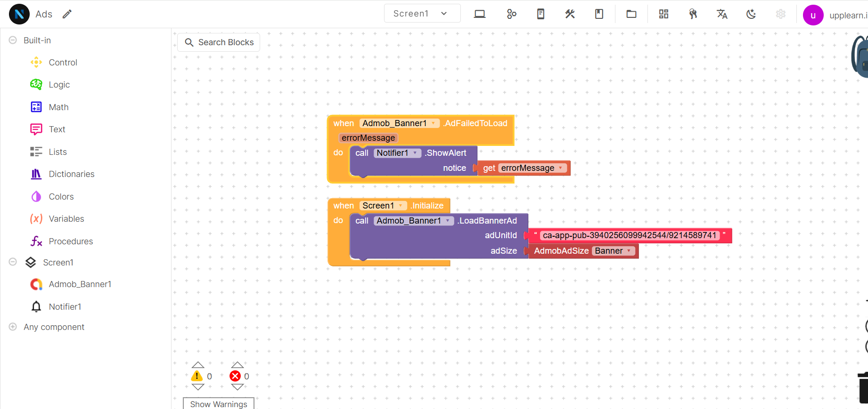This screenshot has width=868, height=409.
Task: Select the .ShowAlert call block label
Action: [445, 153]
